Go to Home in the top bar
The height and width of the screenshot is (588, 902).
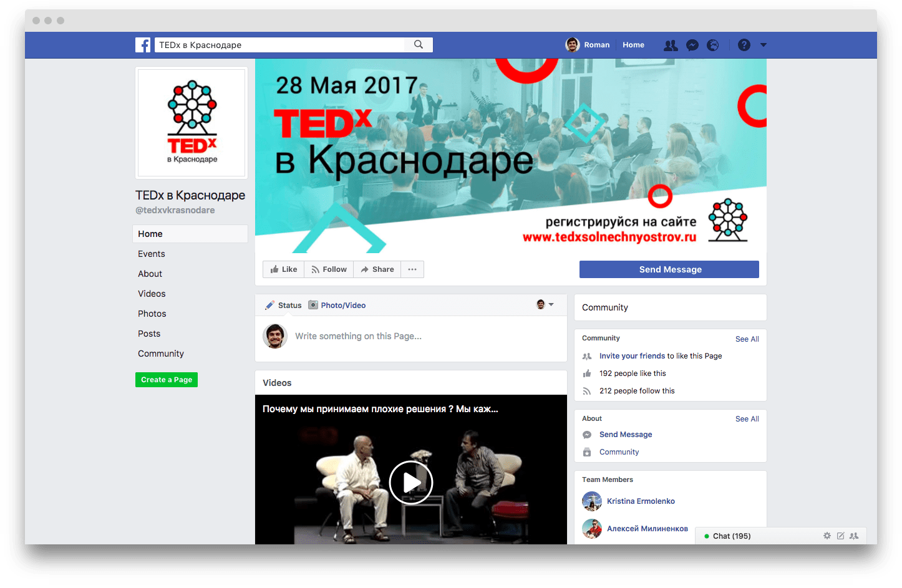click(633, 45)
